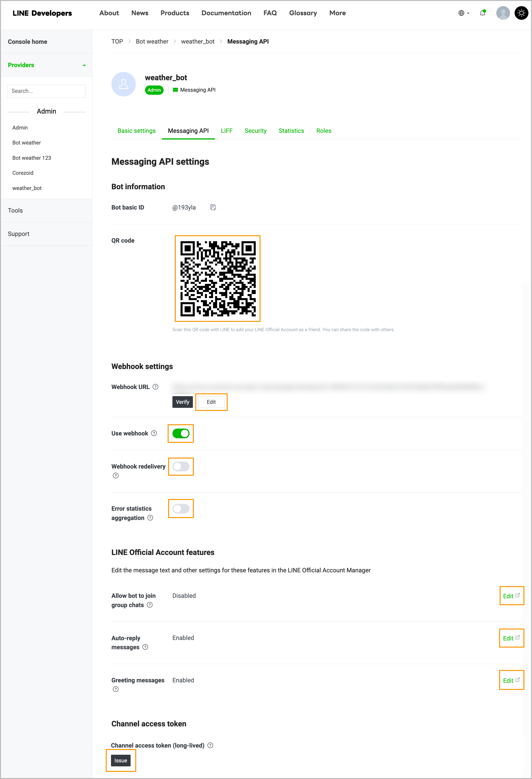Show help for Use webhook
532x779 pixels.
tap(154, 433)
